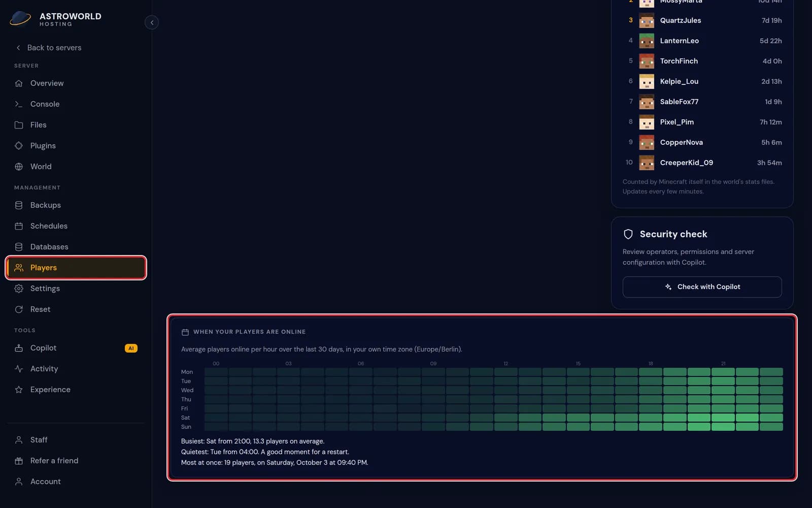This screenshot has width=812, height=508.
Task: Open the Activity pulse icon
Action: coord(19,369)
